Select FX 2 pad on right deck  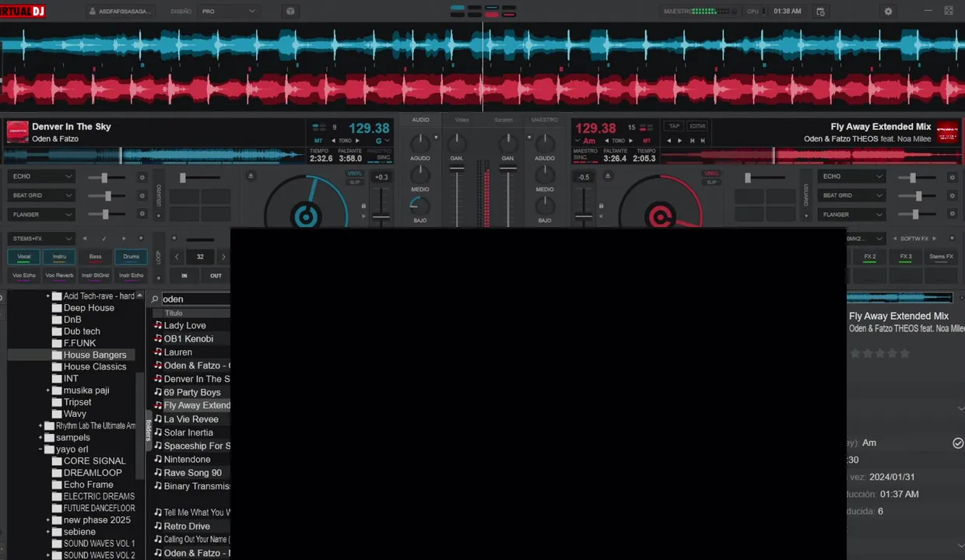click(870, 257)
